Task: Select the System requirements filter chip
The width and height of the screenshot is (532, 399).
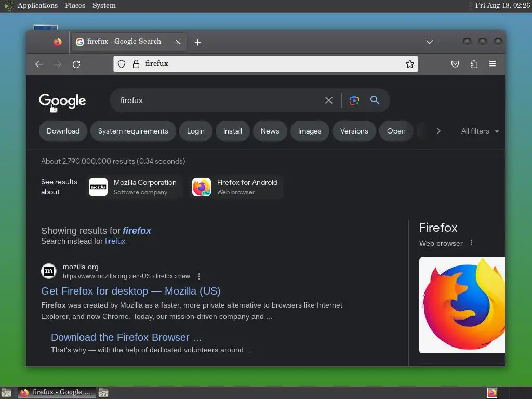Action: point(133,131)
